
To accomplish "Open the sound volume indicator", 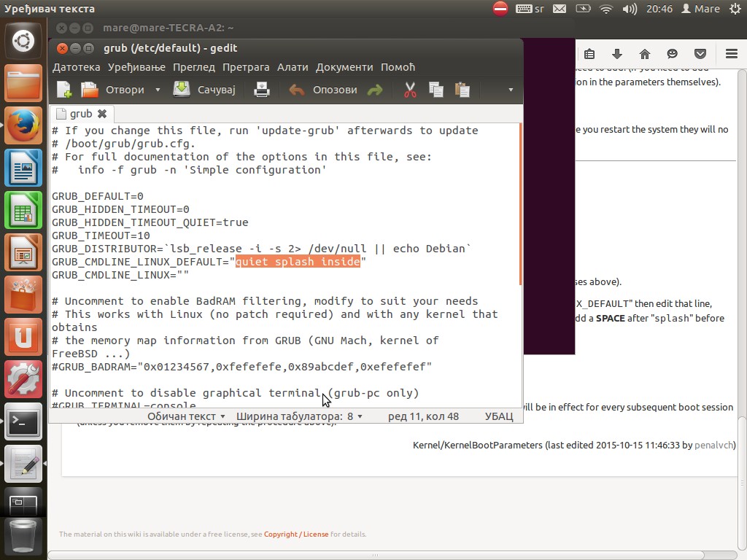I will coord(630,9).
